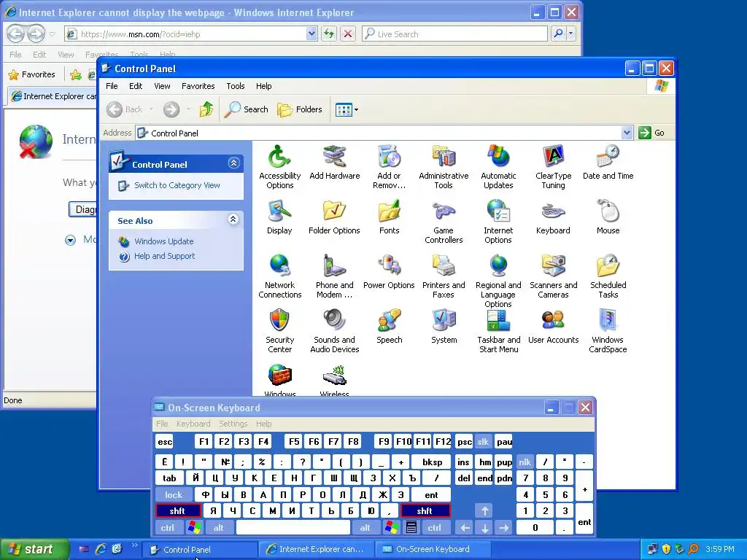Open ClearType Tuning
Viewport: 747px width, 560px height.
point(553,167)
